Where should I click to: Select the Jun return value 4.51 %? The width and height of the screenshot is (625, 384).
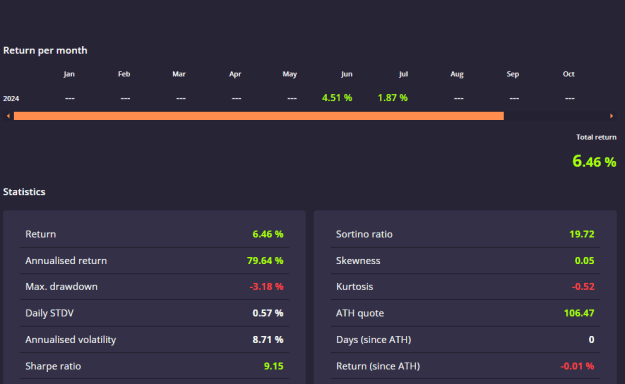(x=337, y=98)
